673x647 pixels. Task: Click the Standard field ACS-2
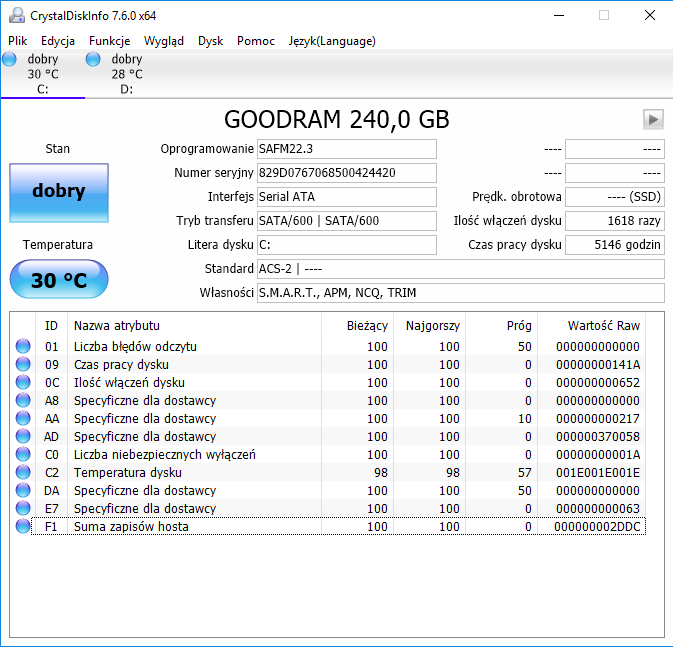461,269
